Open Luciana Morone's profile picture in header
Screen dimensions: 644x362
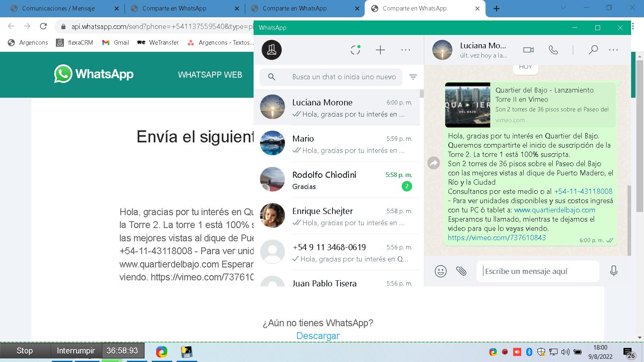(x=442, y=50)
